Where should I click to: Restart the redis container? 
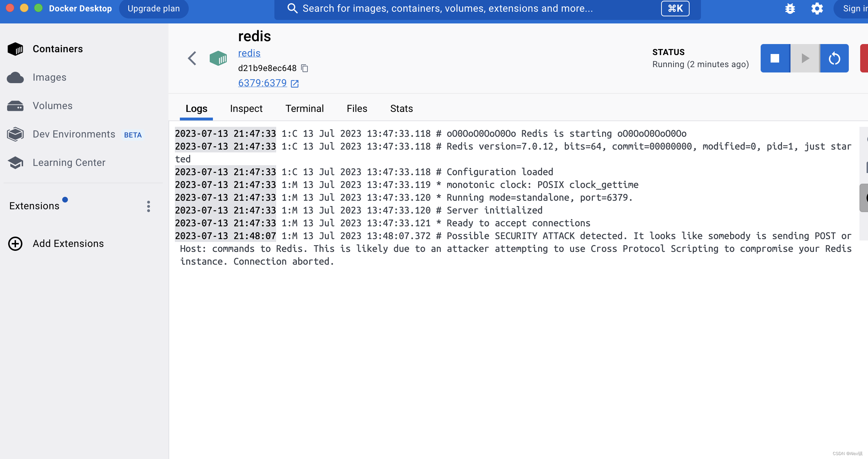(x=834, y=58)
